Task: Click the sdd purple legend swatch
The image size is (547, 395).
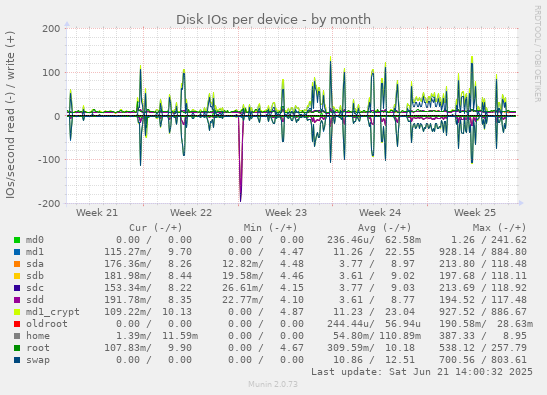Action: tap(17, 300)
